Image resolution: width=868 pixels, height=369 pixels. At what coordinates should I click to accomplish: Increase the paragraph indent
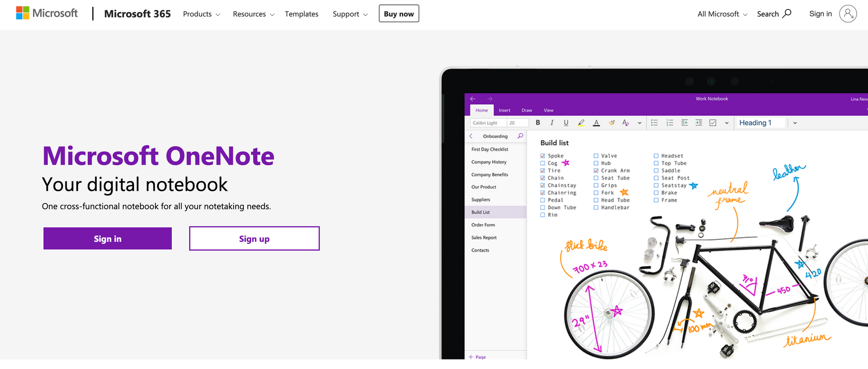[698, 123]
